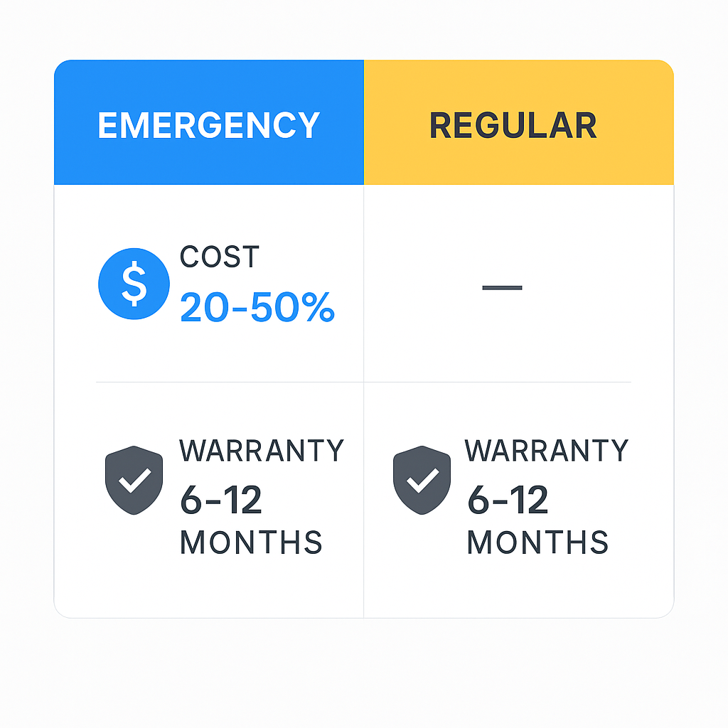Click the vertical divider between the warranty cells
728x728 pixels.
click(363, 498)
